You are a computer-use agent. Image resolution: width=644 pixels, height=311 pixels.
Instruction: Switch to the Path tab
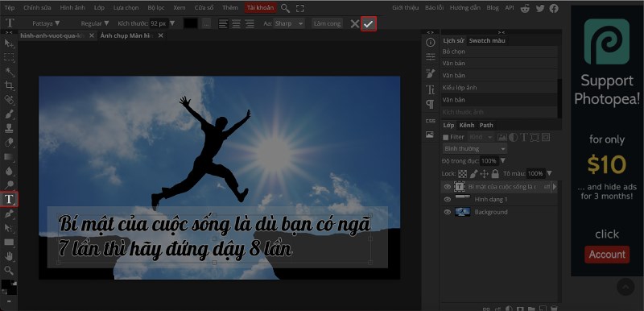click(x=486, y=125)
